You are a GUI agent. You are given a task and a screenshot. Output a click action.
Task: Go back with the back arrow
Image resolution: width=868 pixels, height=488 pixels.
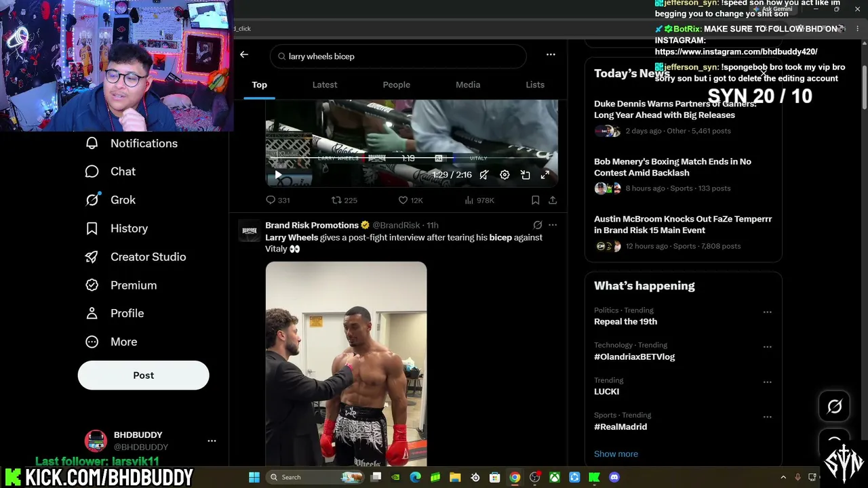[244, 55]
